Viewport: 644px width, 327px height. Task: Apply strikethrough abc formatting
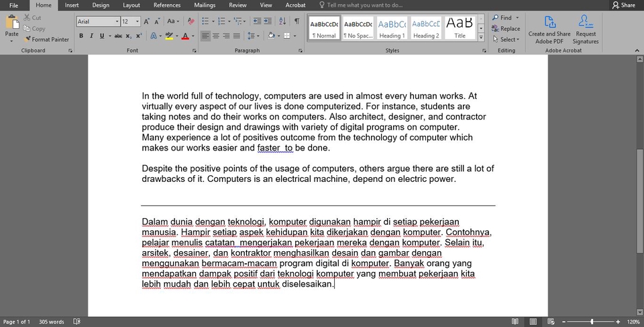[118, 36]
